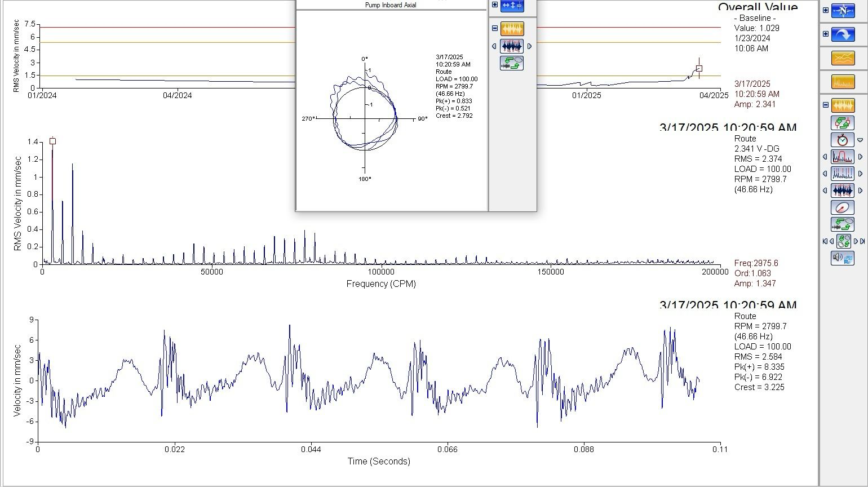Image resolution: width=868 pixels, height=487 pixels.
Task: Open the stopwatch dropdown arrow
Action: click(x=860, y=140)
